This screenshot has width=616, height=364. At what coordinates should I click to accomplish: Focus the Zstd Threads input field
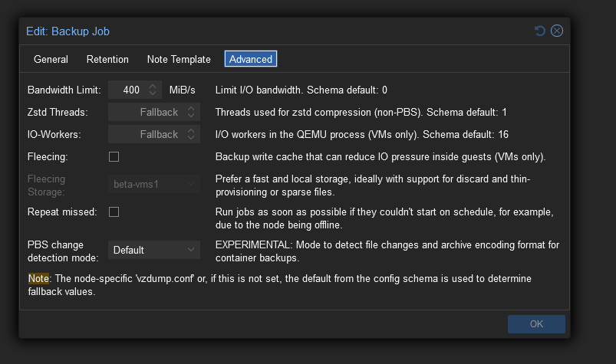tap(146, 112)
